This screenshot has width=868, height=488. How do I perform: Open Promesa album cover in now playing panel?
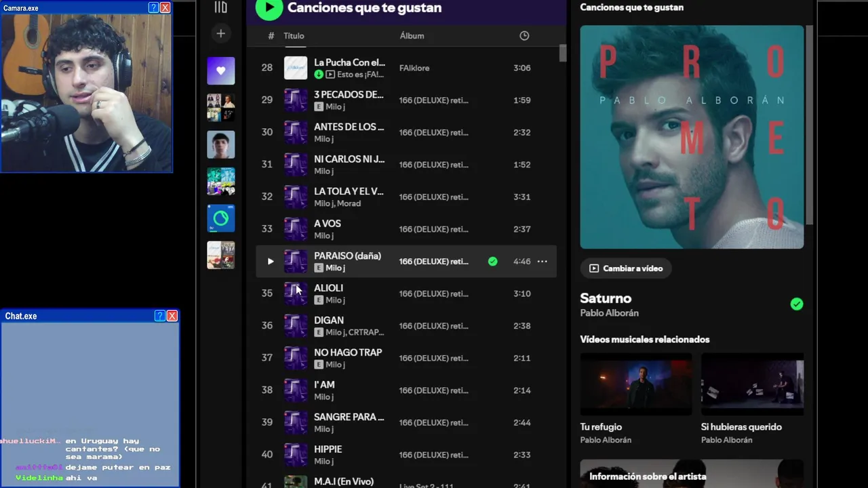click(x=692, y=137)
